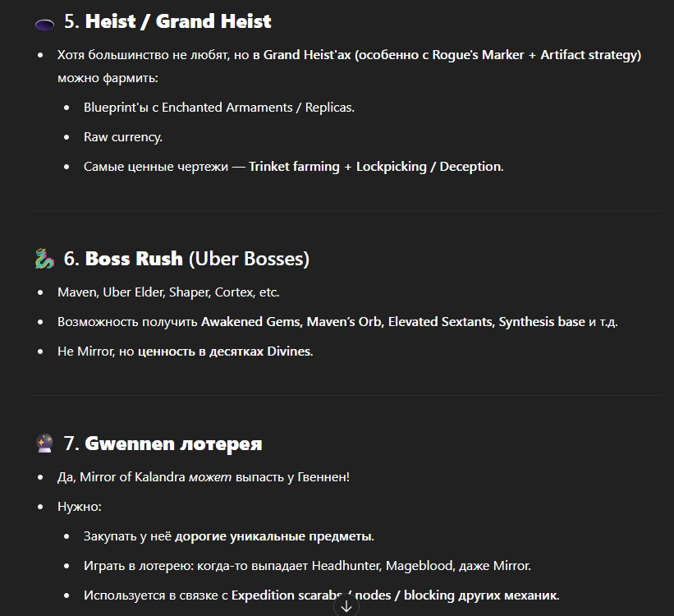Click the scroll-to-bottom arrow button
This screenshot has width=674, height=616.
tap(346, 606)
